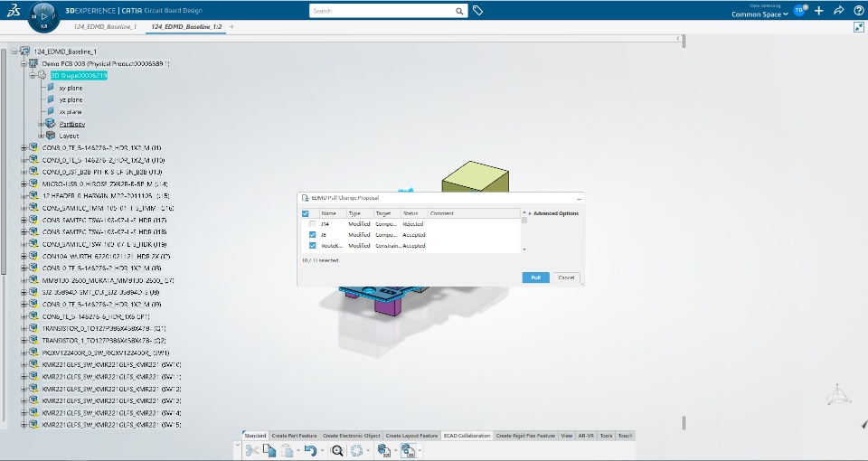Open the Paste options dropdown arrow

coord(297,450)
